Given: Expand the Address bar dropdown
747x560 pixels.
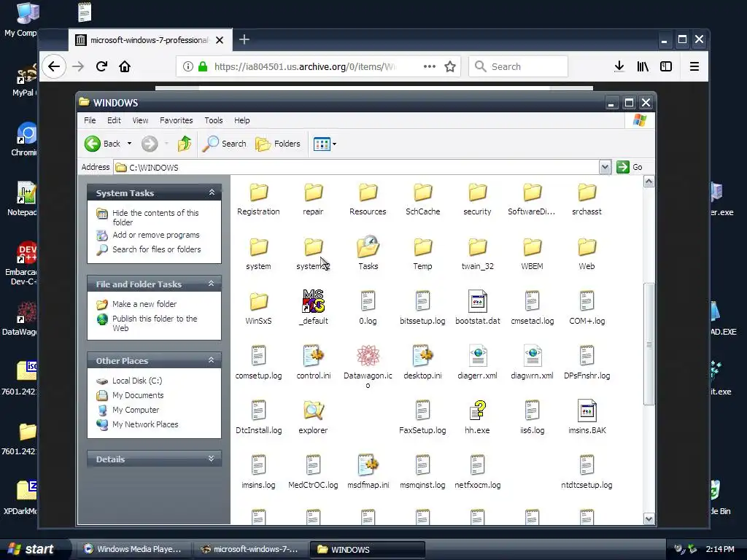Looking at the screenshot, I should click(x=605, y=167).
